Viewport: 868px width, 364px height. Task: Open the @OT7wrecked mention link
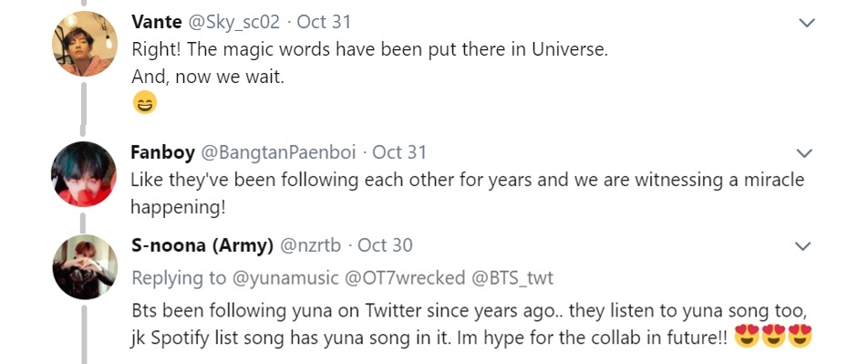pyautogui.click(x=405, y=278)
